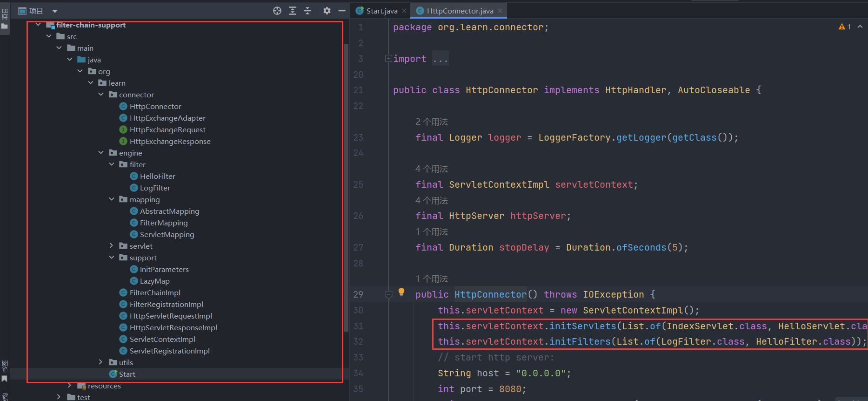Select AbstractMapping class in tree
868x401 pixels.
[169, 211]
